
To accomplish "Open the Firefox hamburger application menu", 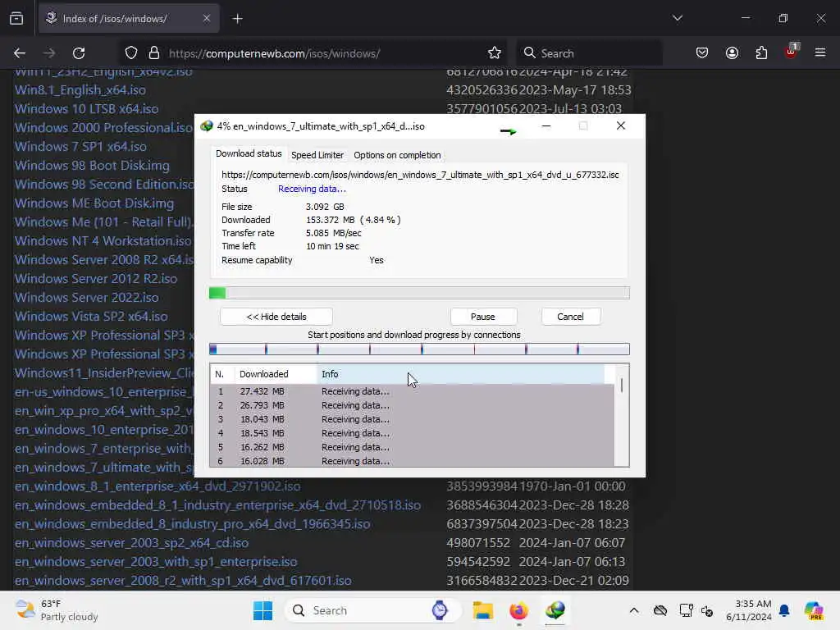I will click(x=820, y=52).
